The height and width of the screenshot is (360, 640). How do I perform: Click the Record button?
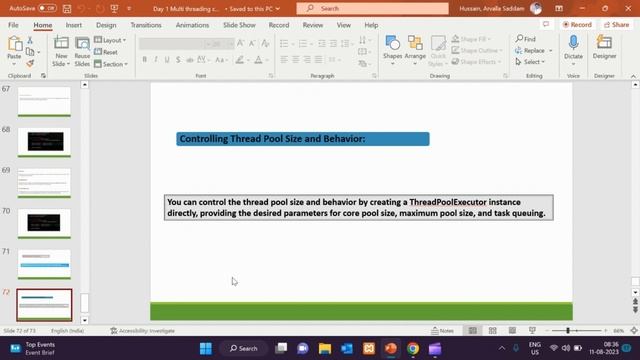[x=577, y=24]
